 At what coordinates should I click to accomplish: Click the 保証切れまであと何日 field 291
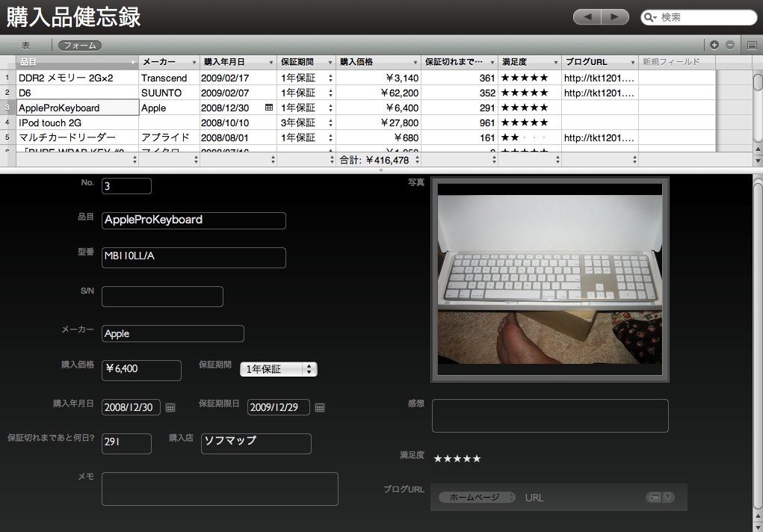click(x=126, y=443)
